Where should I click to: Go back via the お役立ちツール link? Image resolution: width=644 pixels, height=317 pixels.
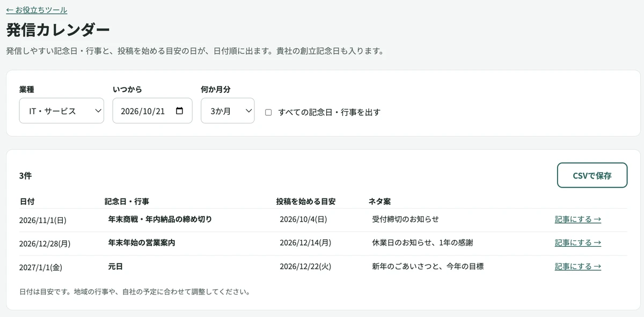36,10
